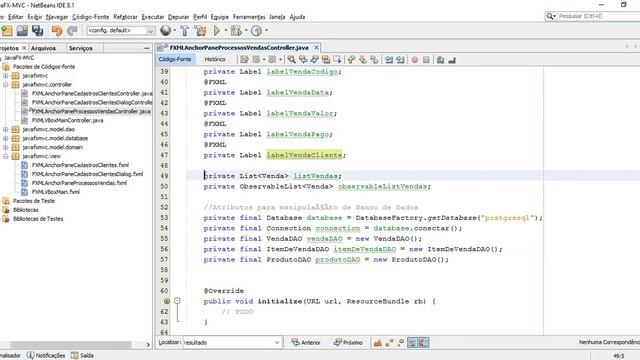Click the Find Selection magnifier icon
The image size is (640, 360).
291,60
